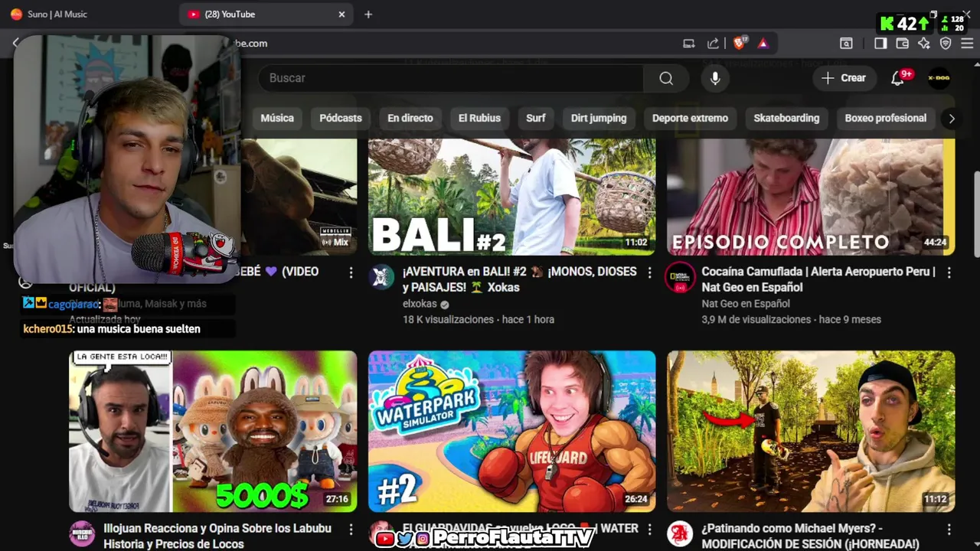Screen dimensions: 980x551
Task: Click the Brave VPN shield icon
Action: [x=946, y=44]
